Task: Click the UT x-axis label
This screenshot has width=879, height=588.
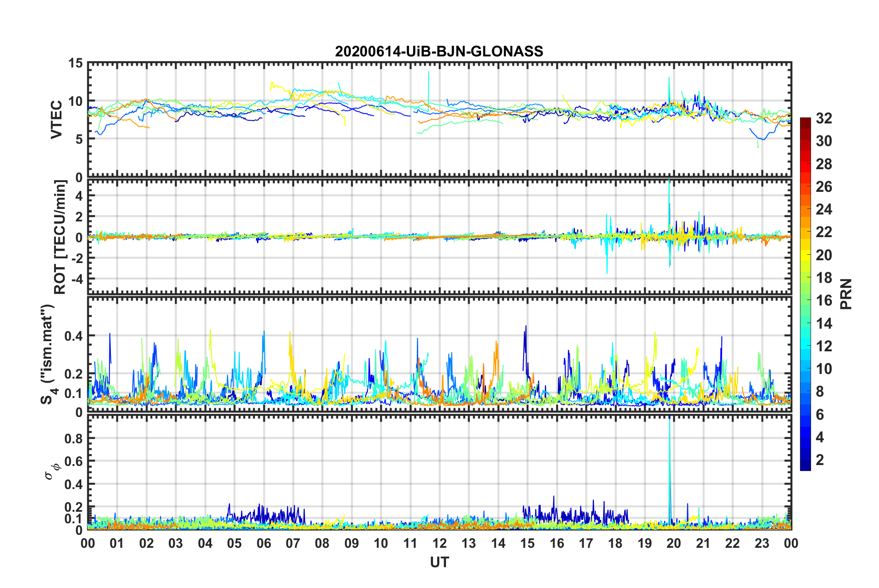Action: 439,562
